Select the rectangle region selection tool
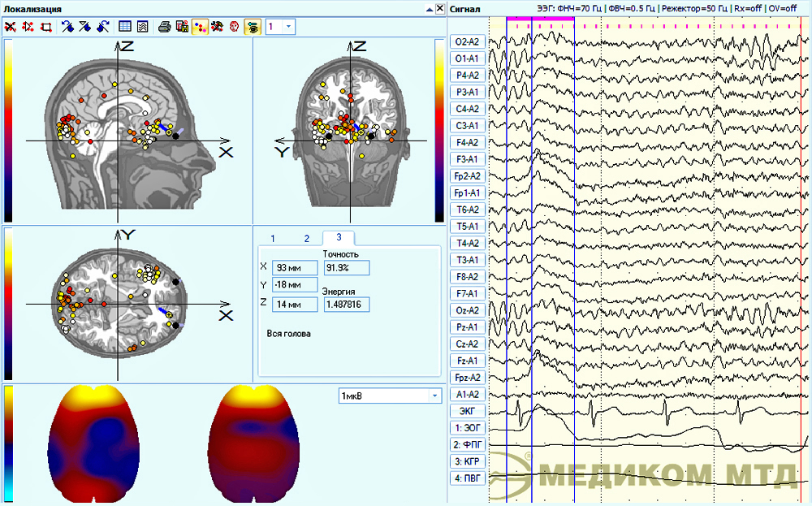 click(x=46, y=27)
